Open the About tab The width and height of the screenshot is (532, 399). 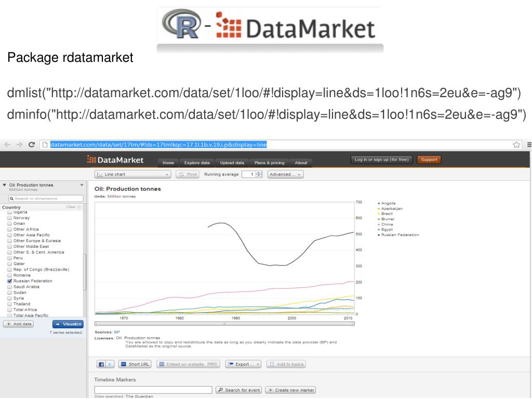click(x=301, y=163)
